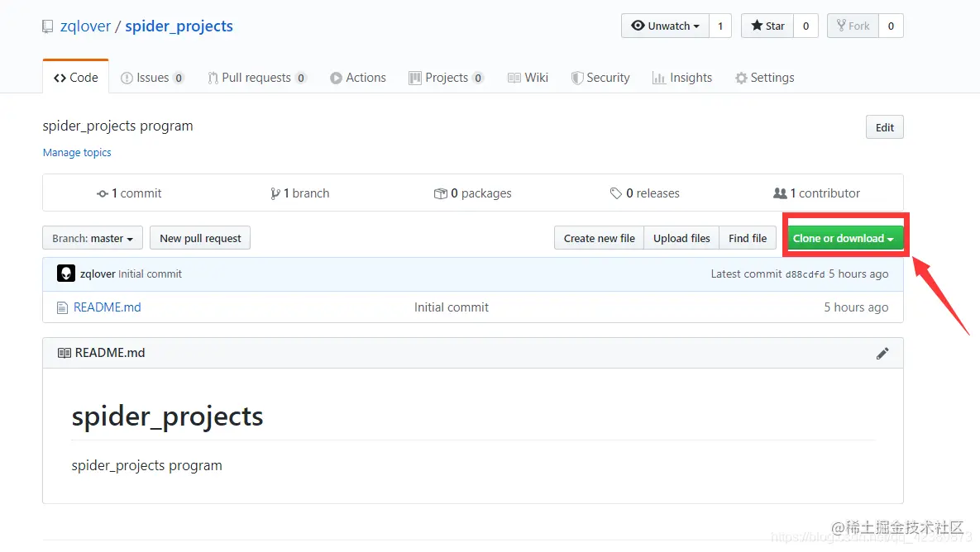Open the Unwatch dropdown menu
The image size is (980, 552).
tap(665, 26)
